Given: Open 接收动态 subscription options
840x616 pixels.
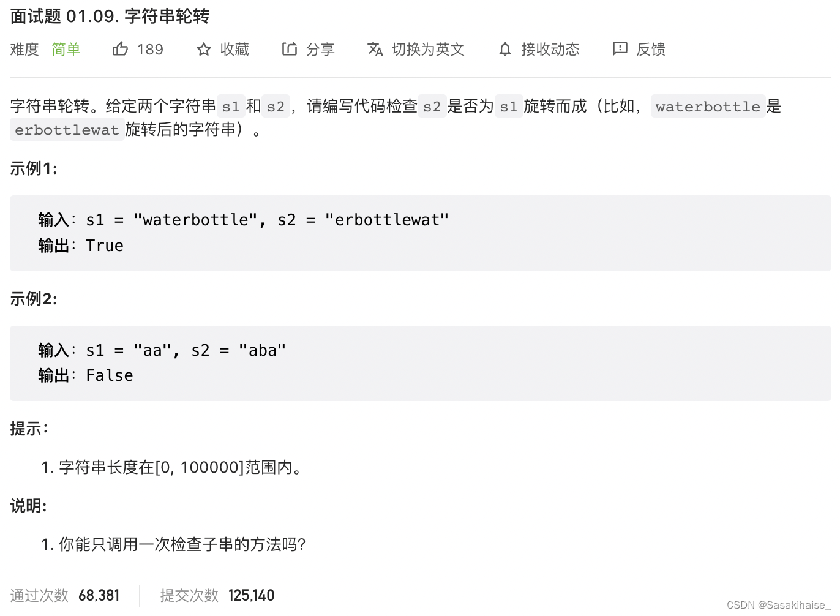Looking at the screenshot, I should click(x=550, y=50).
